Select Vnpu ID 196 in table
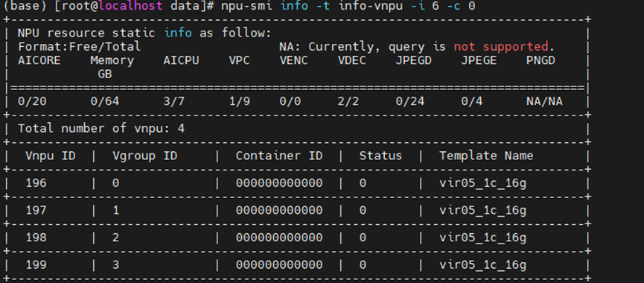The image size is (644, 283). (36, 183)
